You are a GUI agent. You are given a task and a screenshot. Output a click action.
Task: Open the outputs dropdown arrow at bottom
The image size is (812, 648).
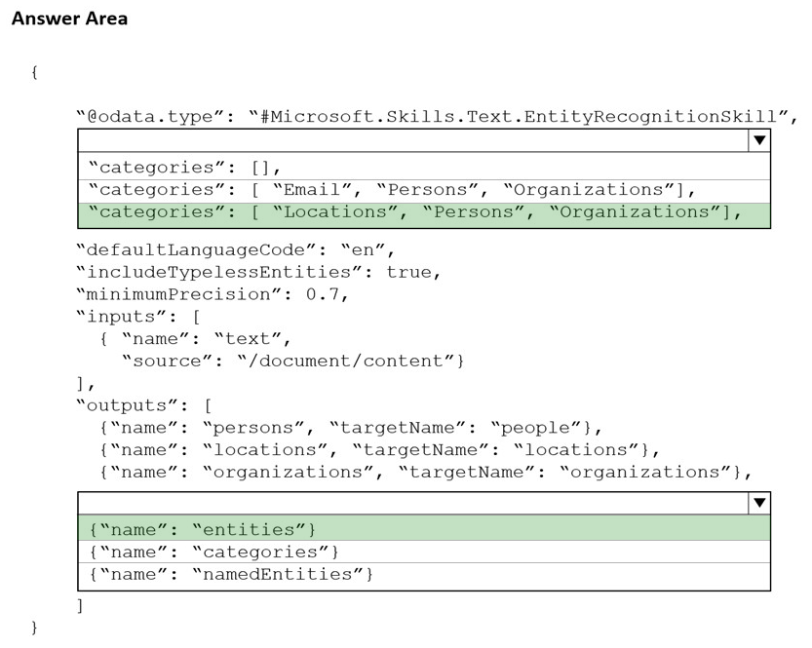click(758, 503)
